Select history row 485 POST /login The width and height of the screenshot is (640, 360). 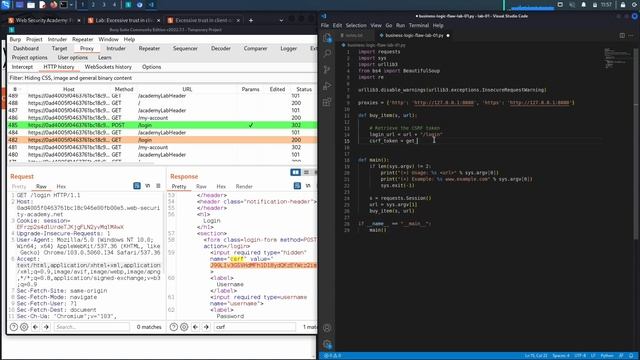162,125
